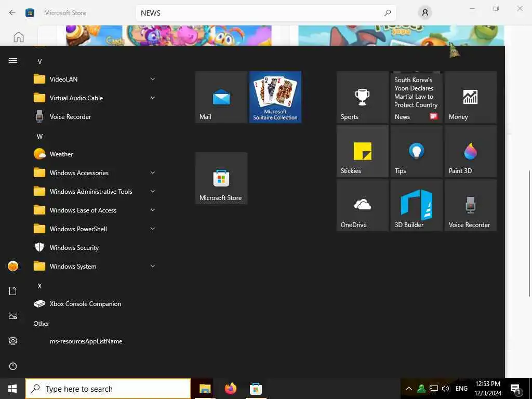
Task: Expand the Start menu hamburger button
Action: pyautogui.click(x=13, y=61)
